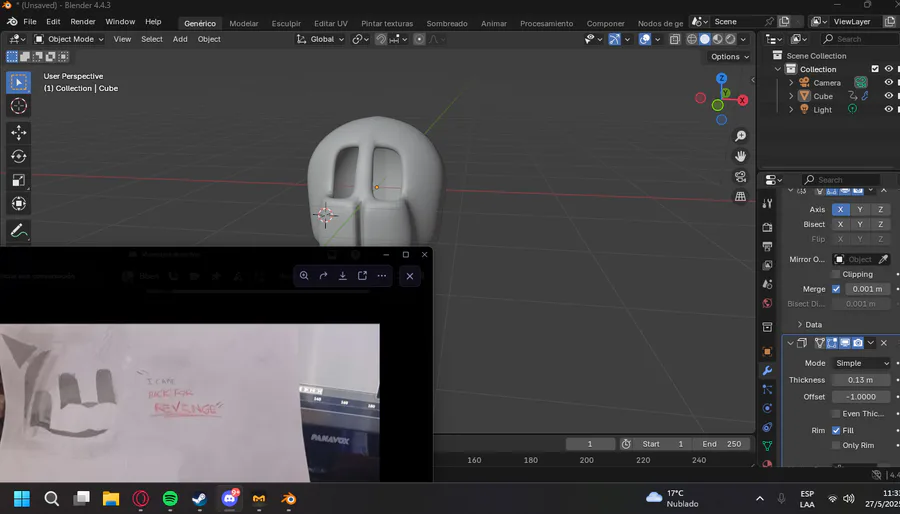
Task: Hide the Light object in outliner
Action: click(x=889, y=109)
